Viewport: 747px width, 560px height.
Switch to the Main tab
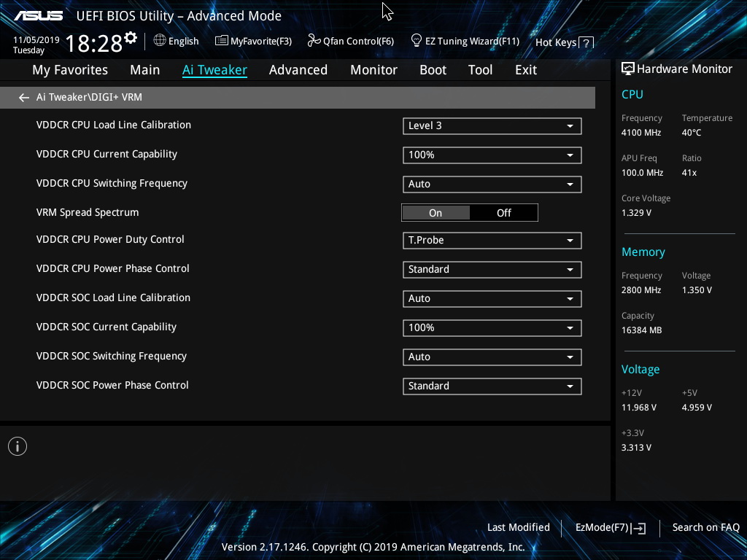145,70
